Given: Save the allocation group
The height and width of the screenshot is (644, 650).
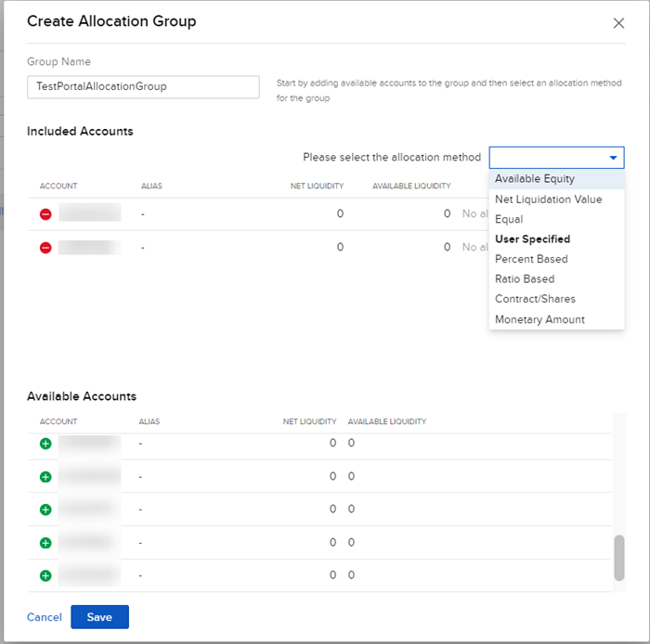Looking at the screenshot, I should pyautogui.click(x=99, y=617).
